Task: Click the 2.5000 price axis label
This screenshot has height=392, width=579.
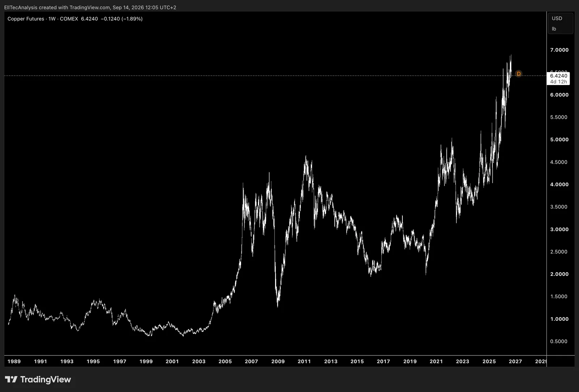Action: point(559,252)
